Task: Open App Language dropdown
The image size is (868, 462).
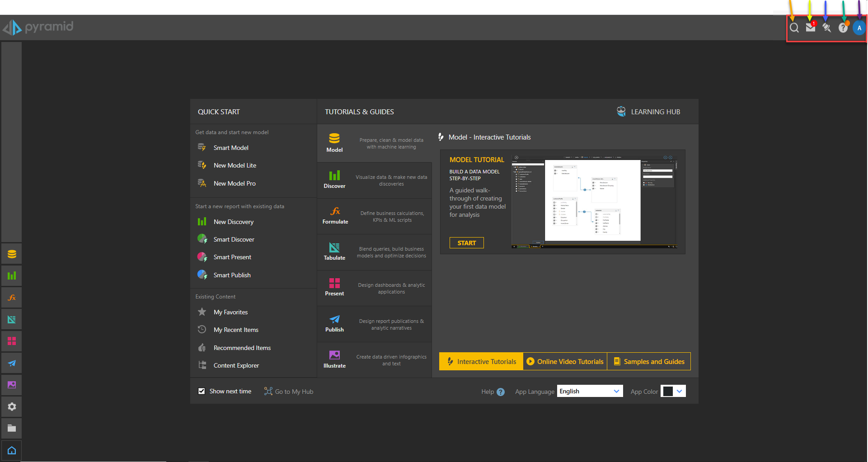Action: click(x=590, y=391)
